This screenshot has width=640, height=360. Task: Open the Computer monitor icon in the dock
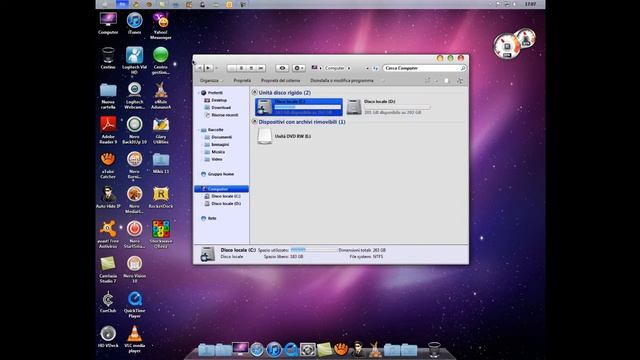[x=240, y=349]
